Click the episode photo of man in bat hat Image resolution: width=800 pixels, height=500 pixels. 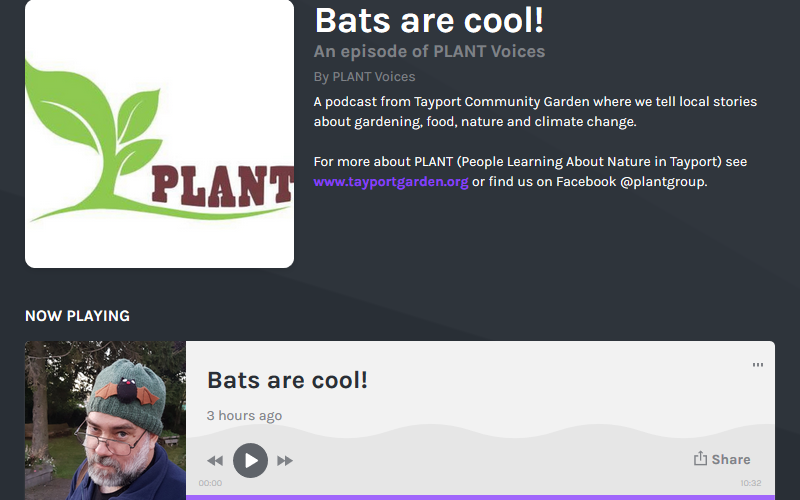[105, 420]
